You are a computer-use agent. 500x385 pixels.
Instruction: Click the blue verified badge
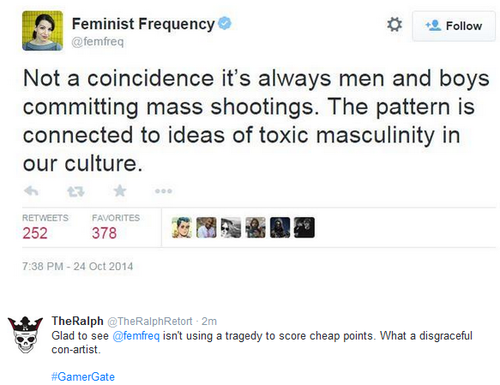(225, 23)
